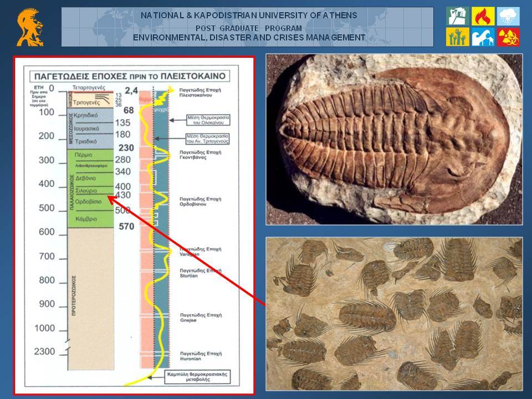The width and height of the screenshot is (532, 399).
Task: Click the 180 boundary value
Action: point(122,134)
